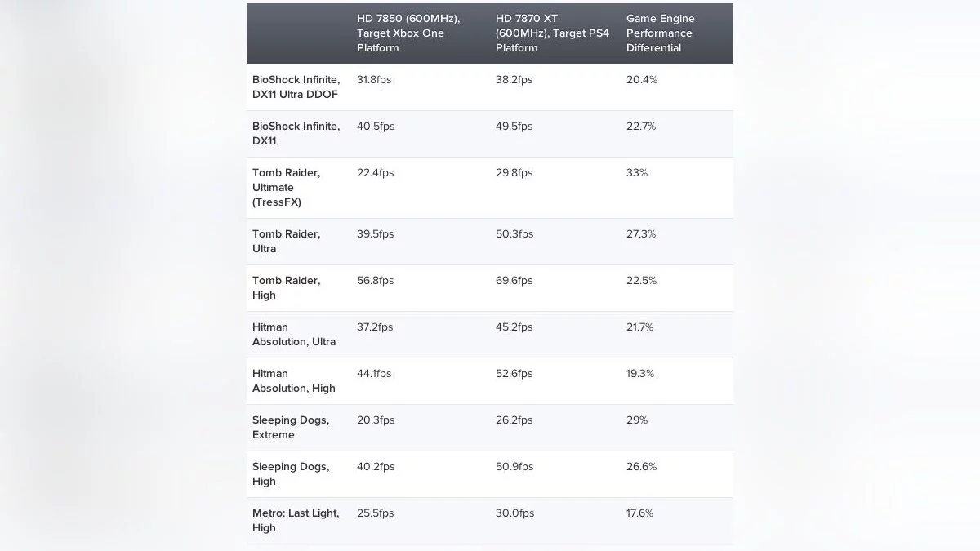Image resolution: width=980 pixels, height=551 pixels.
Task: Select the Sleeping Dogs, Extreme row label
Action: pos(291,428)
